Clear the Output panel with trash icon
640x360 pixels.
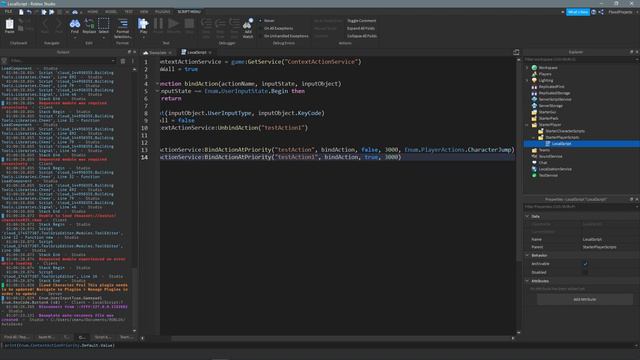(123, 61)
